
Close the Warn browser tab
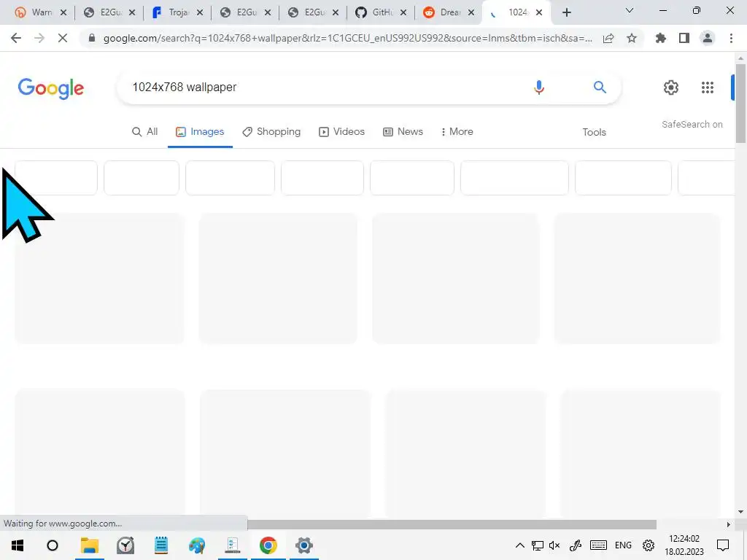63,13
